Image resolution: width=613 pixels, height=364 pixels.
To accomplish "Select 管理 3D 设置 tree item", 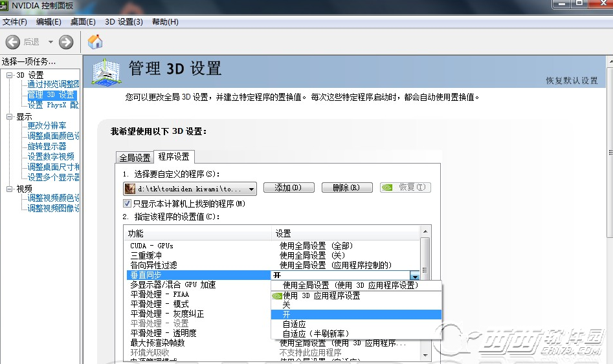I will tap(51, 94).
